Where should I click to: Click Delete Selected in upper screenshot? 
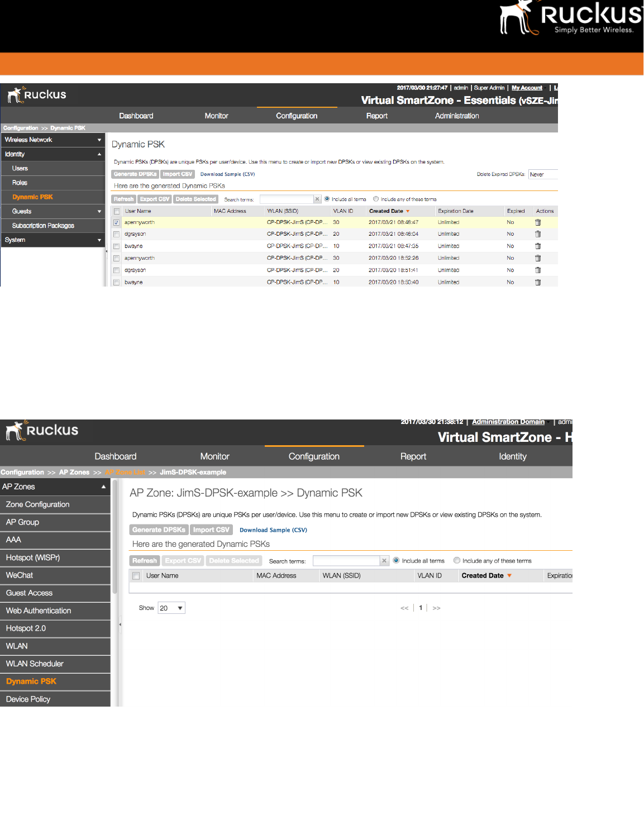point(195,199)
